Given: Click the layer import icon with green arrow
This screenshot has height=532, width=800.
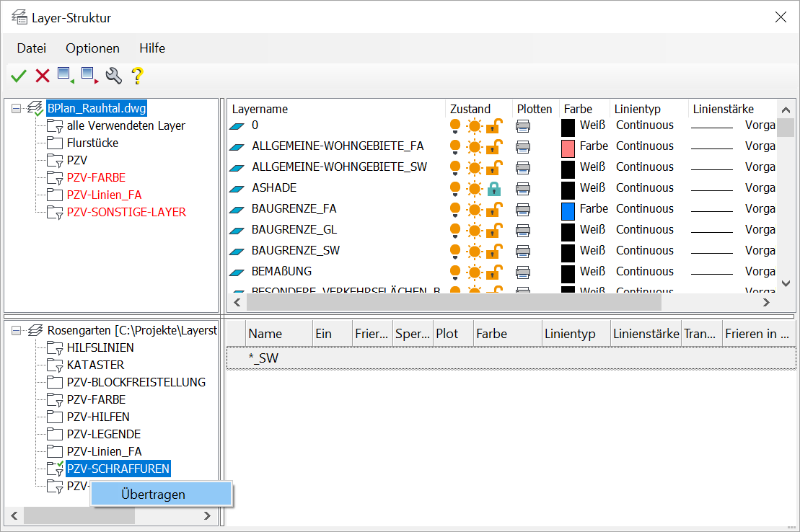Looking at the screenshot, I should [x=66, y=75].
